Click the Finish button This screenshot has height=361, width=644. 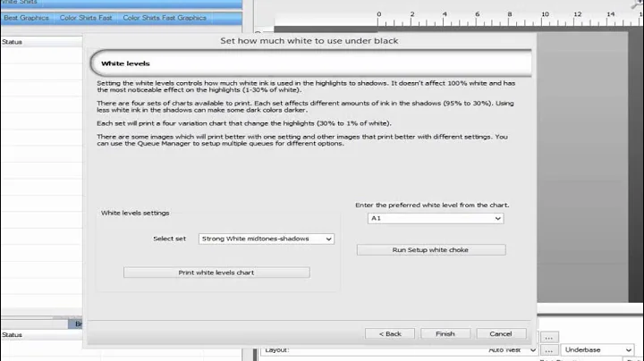point(445,334)
